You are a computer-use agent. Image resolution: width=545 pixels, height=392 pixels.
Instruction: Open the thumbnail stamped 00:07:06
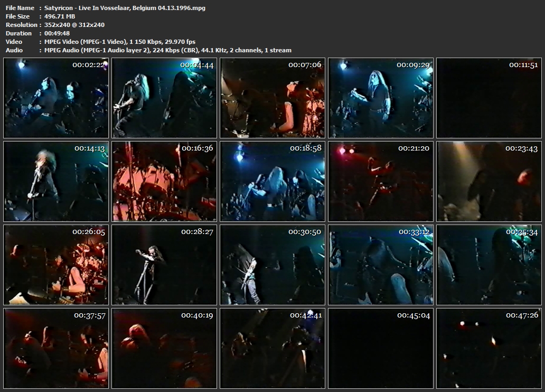(272, 98)
